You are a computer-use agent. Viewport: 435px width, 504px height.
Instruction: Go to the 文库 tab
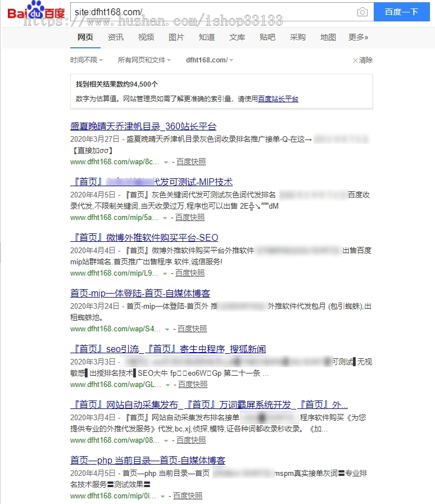pyautogui.click(x=237, y=37)
